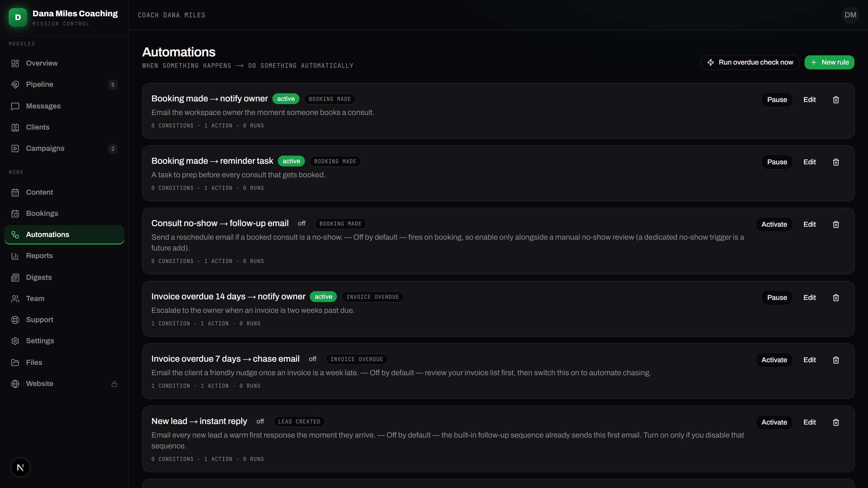Activate Consult no-show follow-up email rule
868x488 pixels.
click(x=774, y=224)
